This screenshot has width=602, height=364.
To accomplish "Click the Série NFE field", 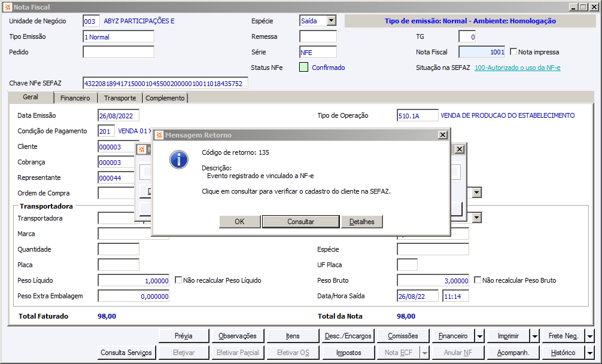I will coord(318,52).
